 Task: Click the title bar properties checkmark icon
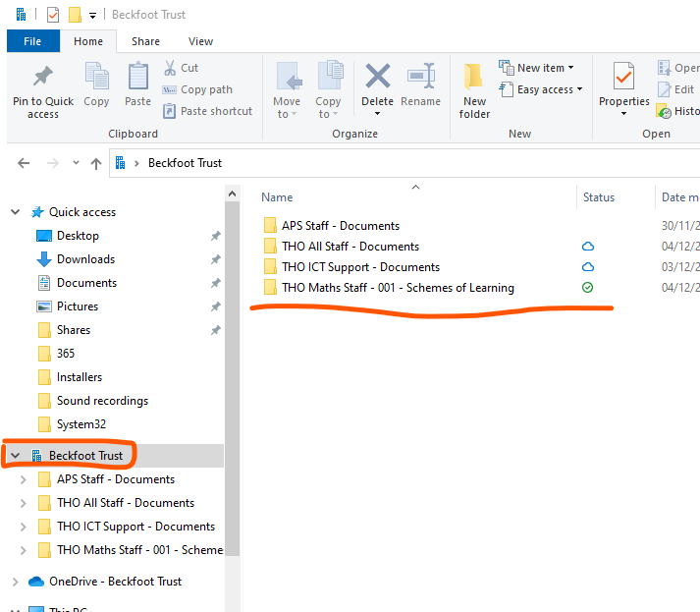pyautogui.click(x=53, y=15)
